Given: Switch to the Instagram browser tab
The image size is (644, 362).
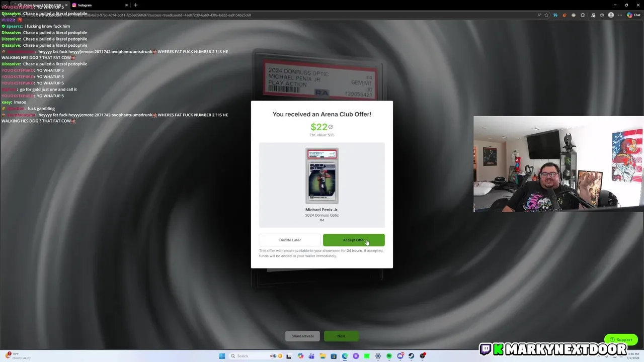Looking at the screenshot, I should pyautogui.click(x=98, y=5).
